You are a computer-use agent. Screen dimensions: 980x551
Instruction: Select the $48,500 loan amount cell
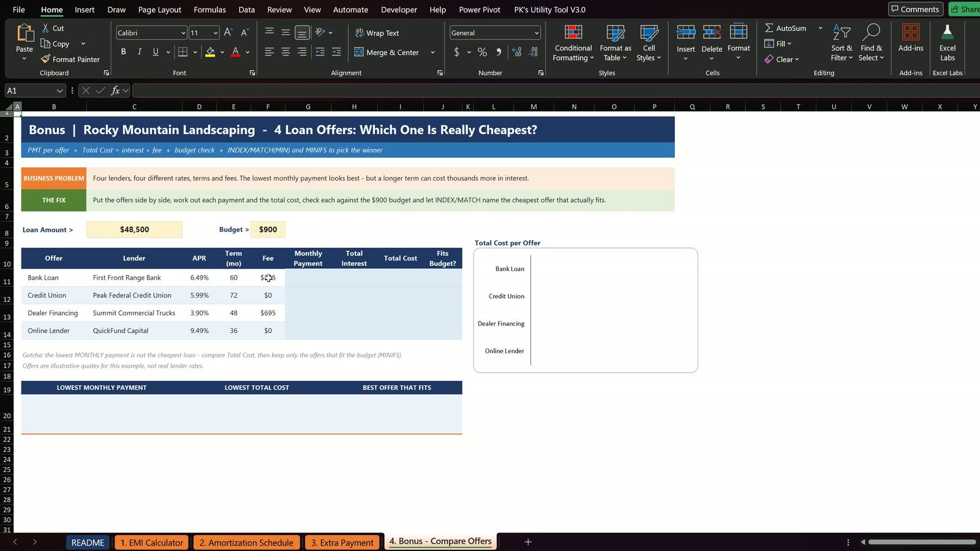click(x=134, y=230)
